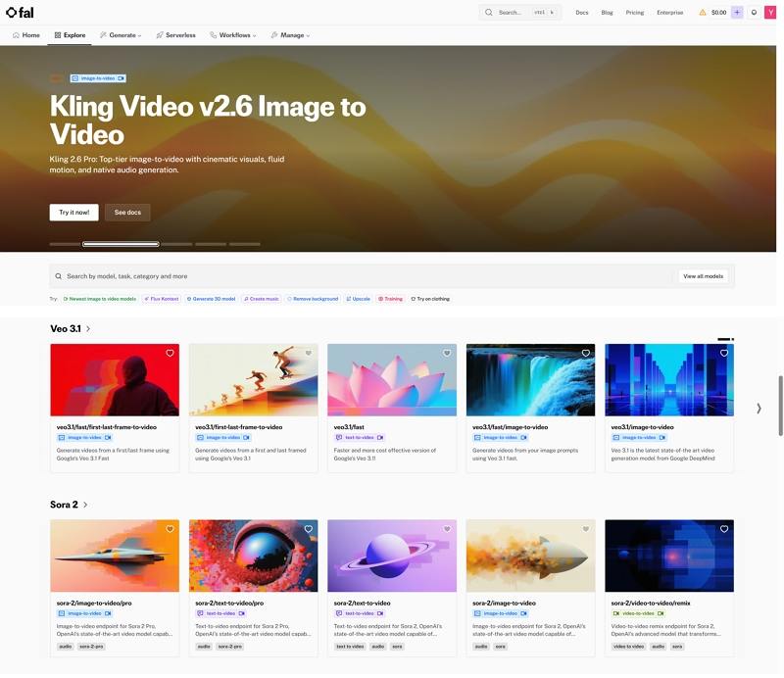Select the fourth hero carousel indicator
This screenshot has height=678, width=784.
click(x=211, y=245)
